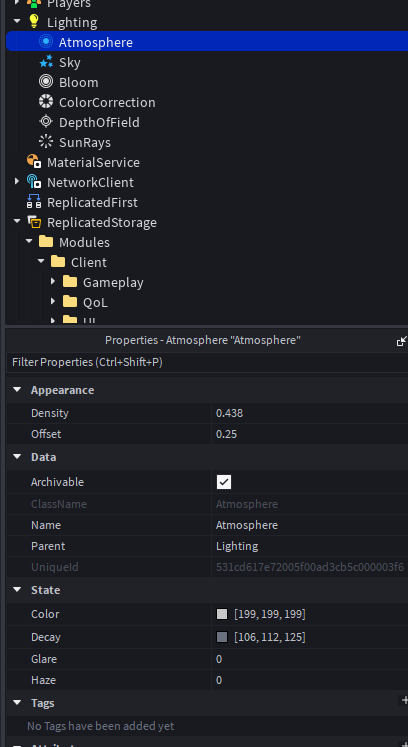Click the Parent value Lighting
The image size is (408, 747).
[x=310, y=546]
